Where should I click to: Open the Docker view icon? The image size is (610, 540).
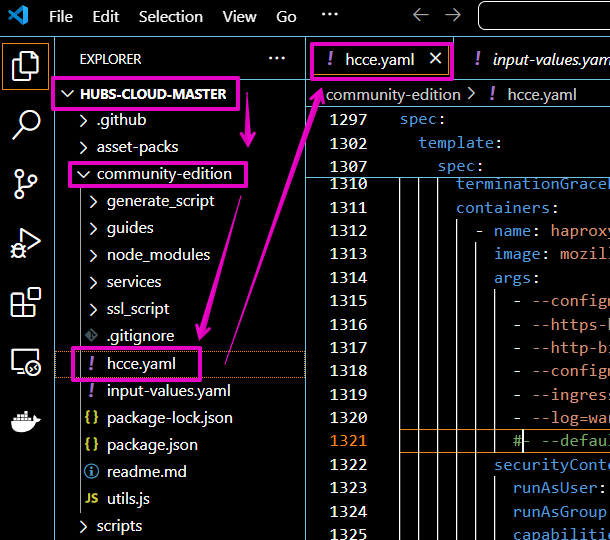point(25,421)
